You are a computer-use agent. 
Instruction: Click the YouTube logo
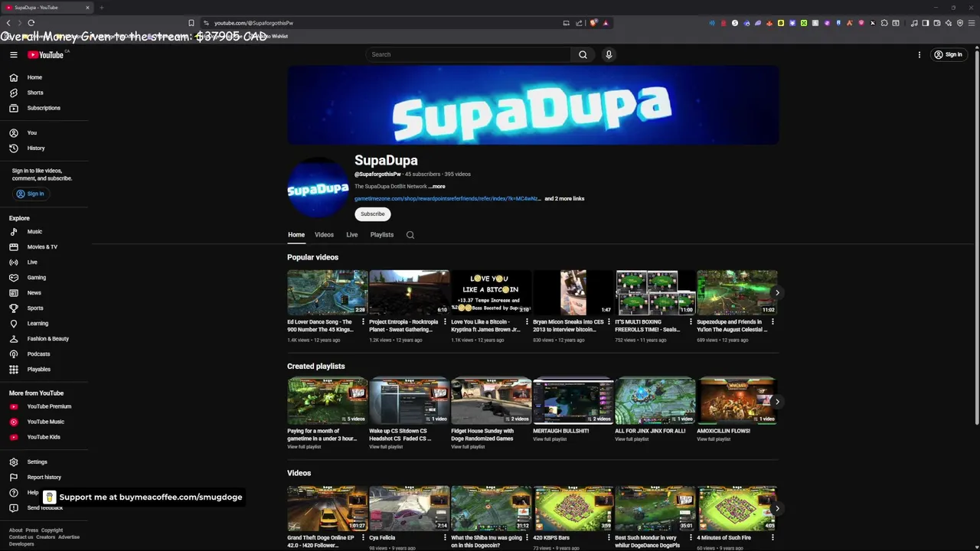[x=47, y=54]
